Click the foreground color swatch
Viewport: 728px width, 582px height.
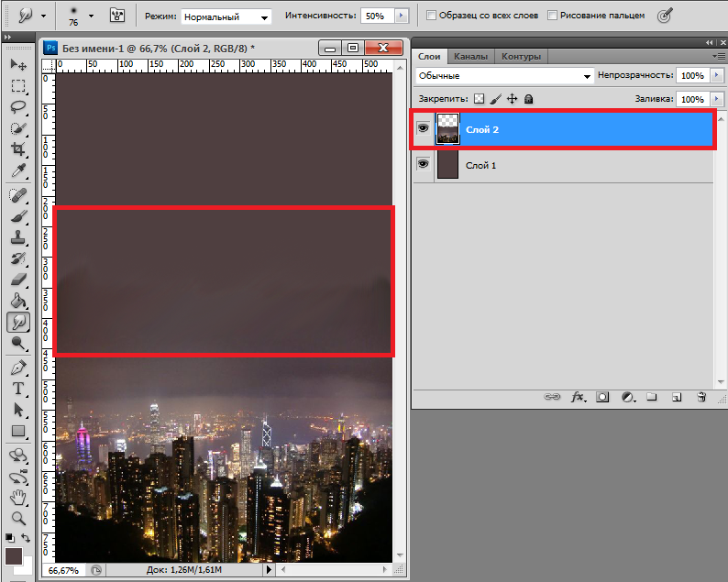pos(14,556)
